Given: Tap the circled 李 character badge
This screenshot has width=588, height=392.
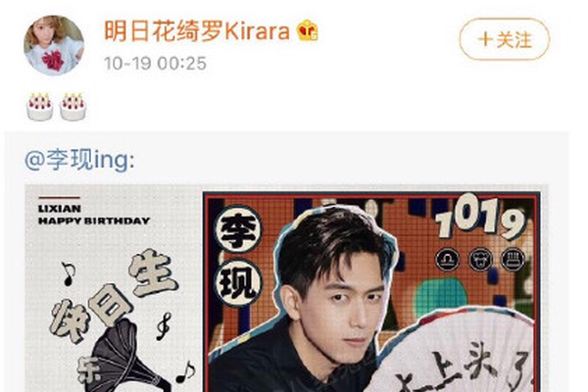Looking at the screenshot, I should pyautogui.click(x=238, y=229).
